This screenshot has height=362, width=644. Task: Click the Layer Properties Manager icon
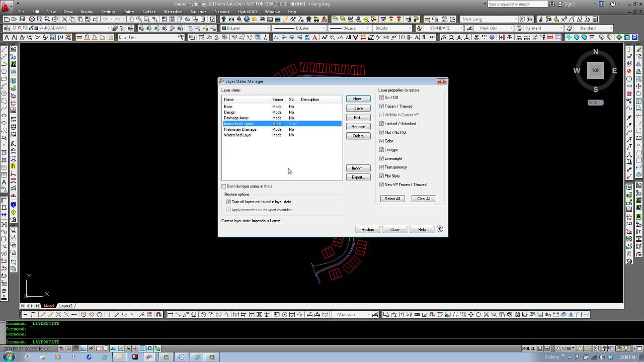(x=6, y=28)
